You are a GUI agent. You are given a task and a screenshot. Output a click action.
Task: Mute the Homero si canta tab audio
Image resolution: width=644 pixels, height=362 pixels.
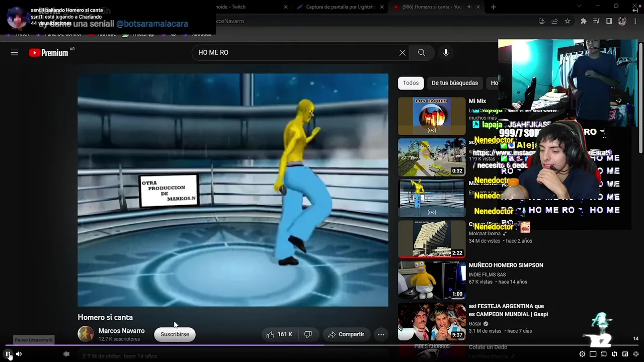pos(469,7)
